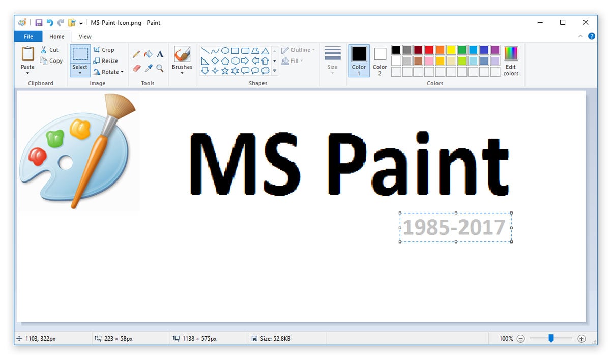Crop the image to selection
Image resolution: width=613 pixels, height=364 pixels.
tap(104, 50)
